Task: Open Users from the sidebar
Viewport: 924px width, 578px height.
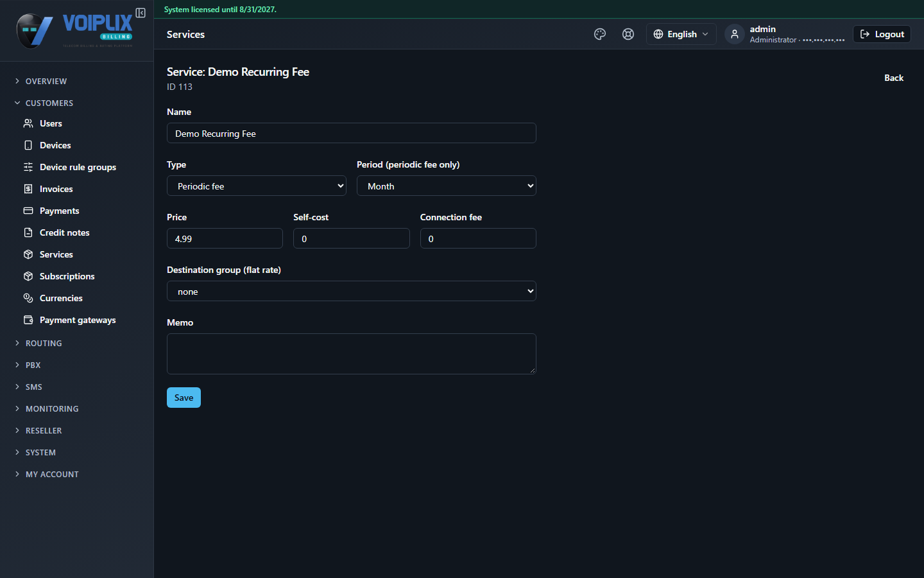Action: click(51, 123)
